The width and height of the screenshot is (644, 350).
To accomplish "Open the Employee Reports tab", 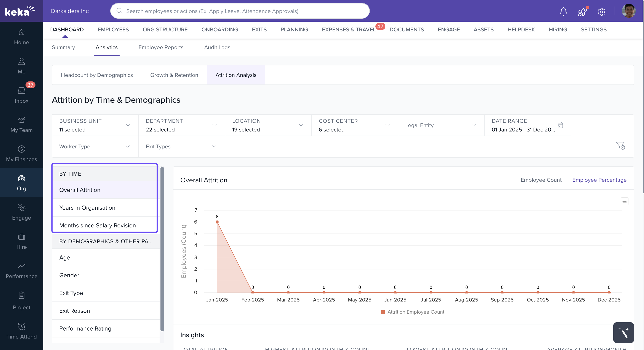I will coord(161,47).
